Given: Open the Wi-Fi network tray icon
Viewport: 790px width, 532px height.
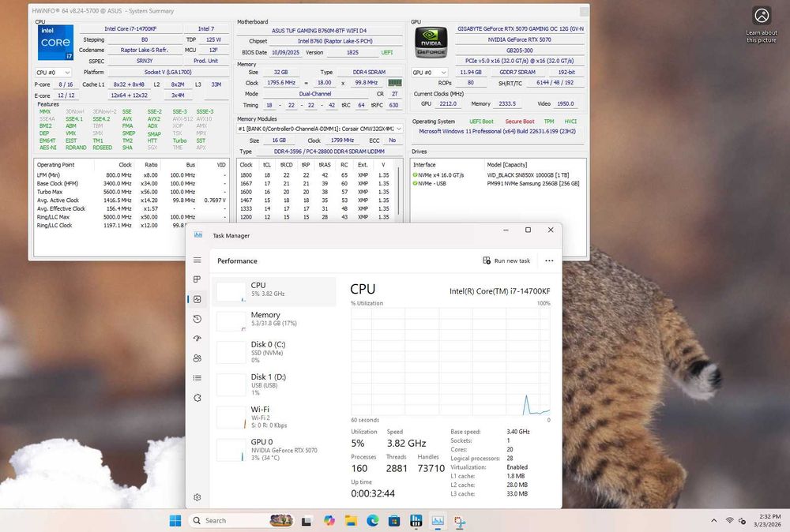Looking at the screenshot, I should pos(729,520).
